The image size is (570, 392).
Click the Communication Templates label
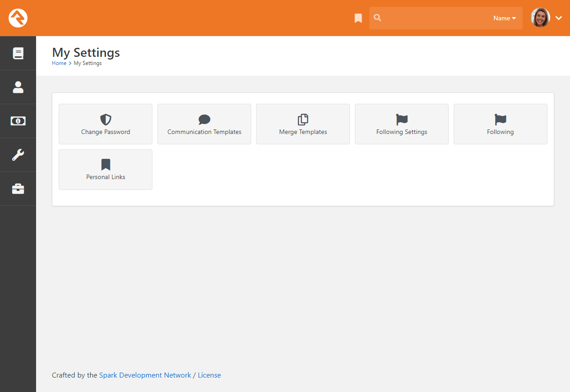[x=204, y=132]
